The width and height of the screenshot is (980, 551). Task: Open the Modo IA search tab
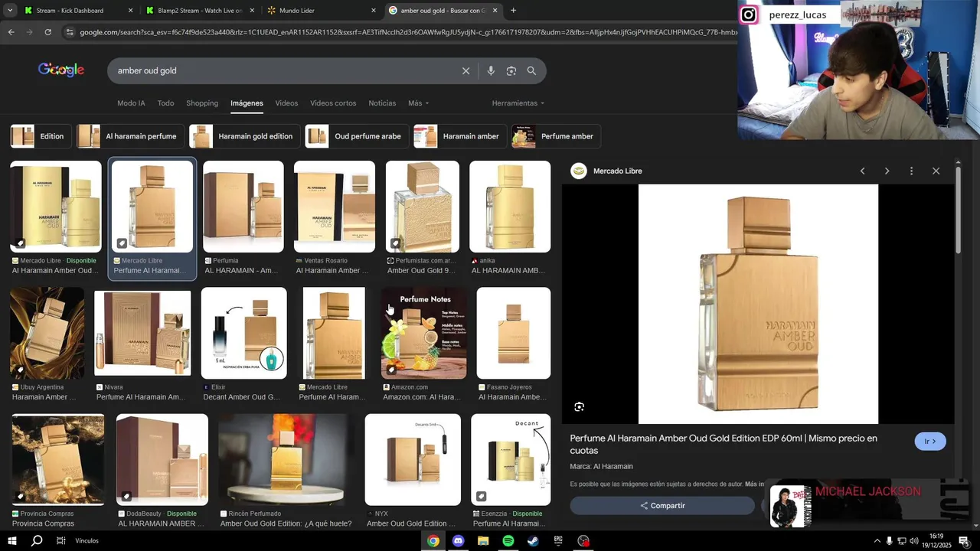(x=131, y=103)
